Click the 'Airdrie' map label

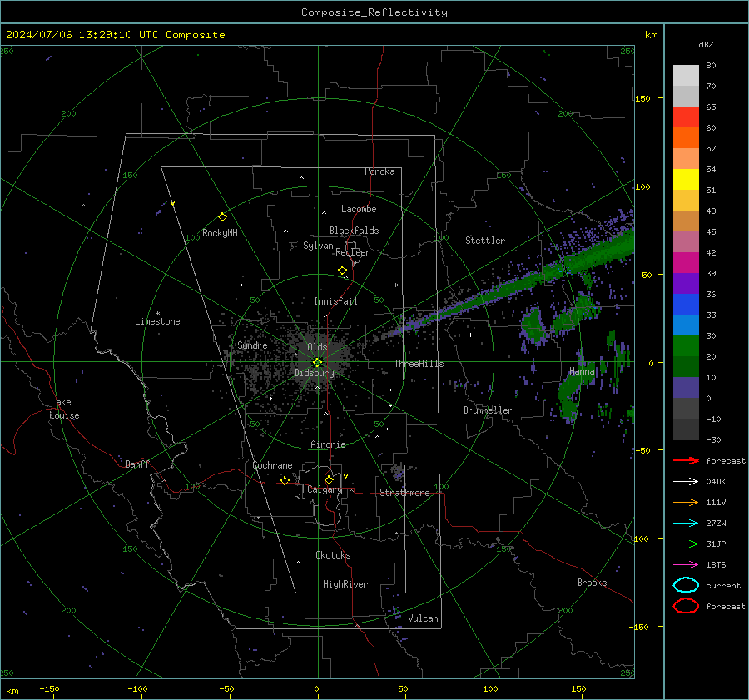coord(328,444)
